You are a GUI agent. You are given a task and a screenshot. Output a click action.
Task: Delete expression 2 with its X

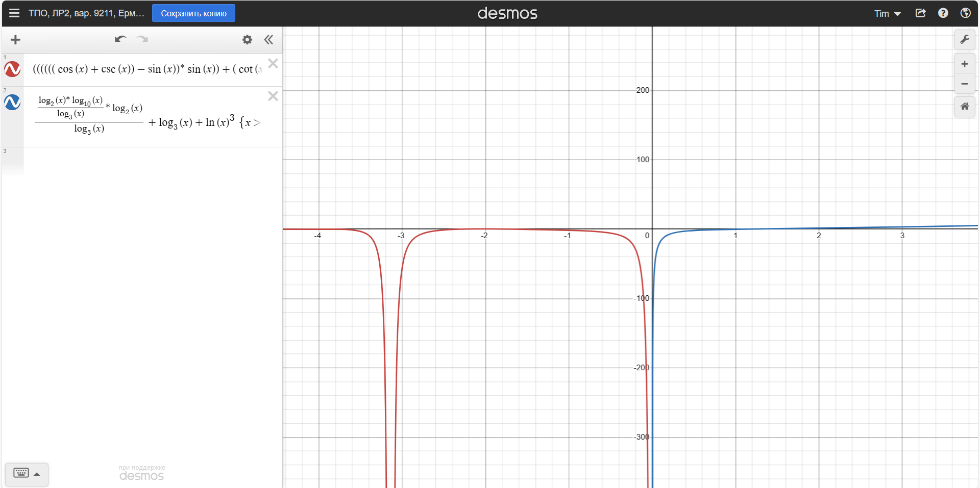click(x=273, y=96)
